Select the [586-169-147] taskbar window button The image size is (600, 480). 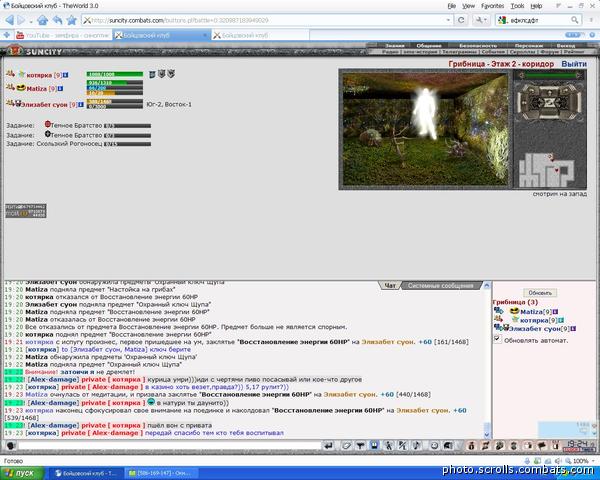coord(159,473)
